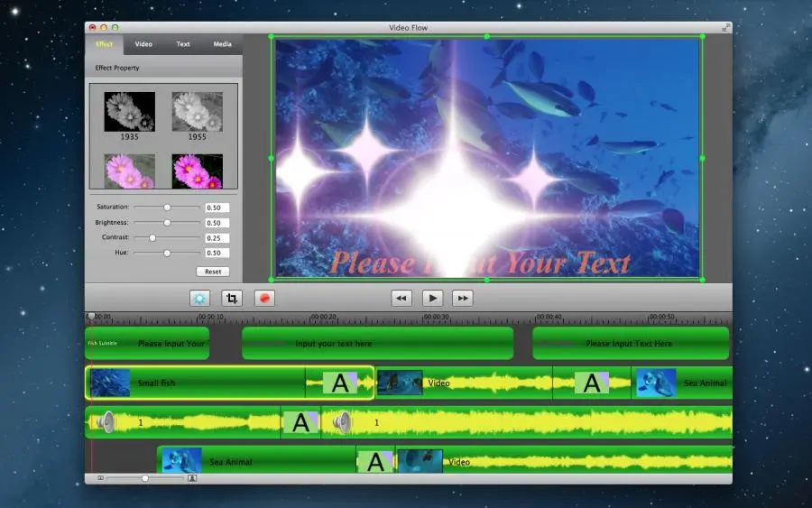Switch to the Video tab
This screenshot has width=812, height=508.
click(x=143, y=44)
